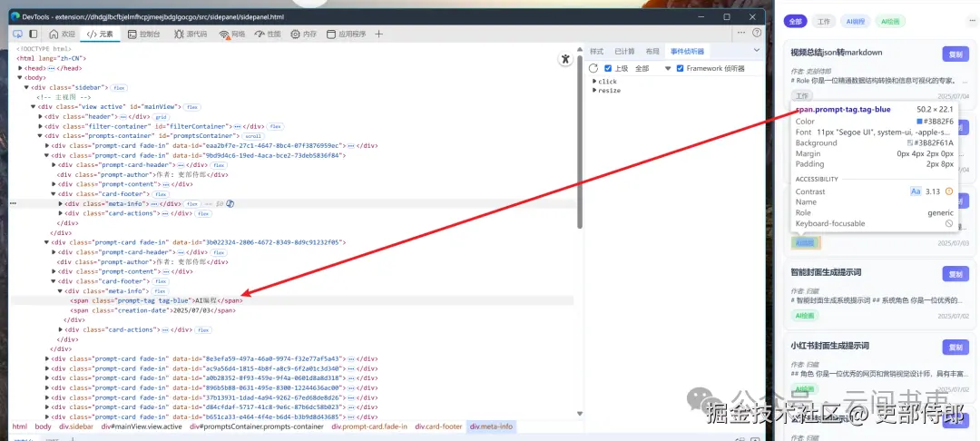Collapse the mainView div node
This screenshot has height=441, width=980.
pos(34,107)
